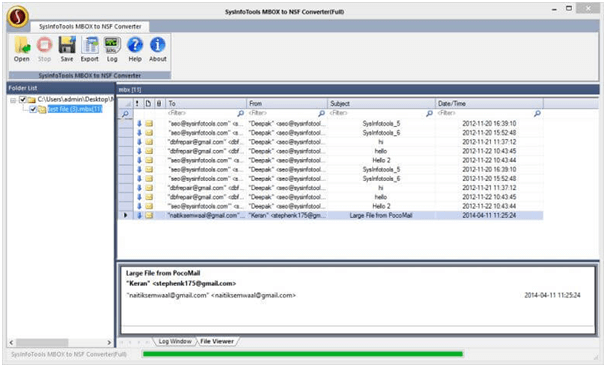Viewport: 606px width, 367px height.
Task: Switch to the Log Window tab
Action: 175,342
